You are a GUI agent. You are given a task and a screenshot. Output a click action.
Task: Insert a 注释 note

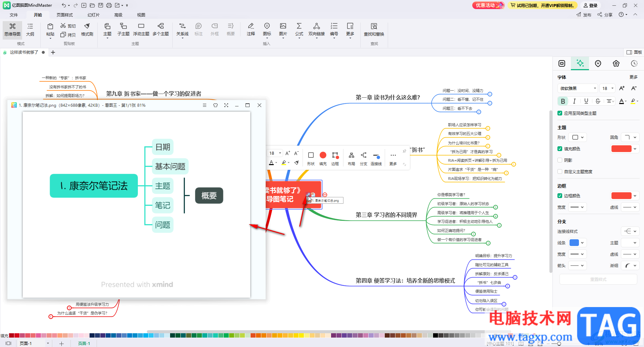tap(251, 30)
